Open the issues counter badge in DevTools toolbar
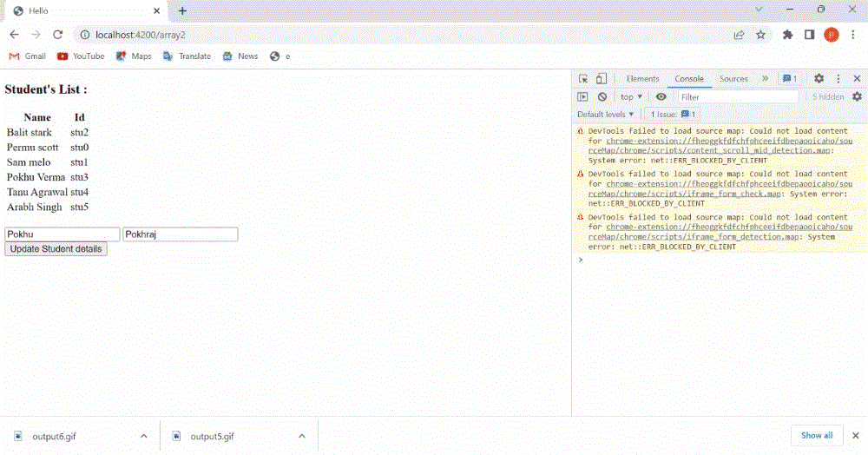Image resolution: width=868 pixels, height=455 pixels. [790, 79]
